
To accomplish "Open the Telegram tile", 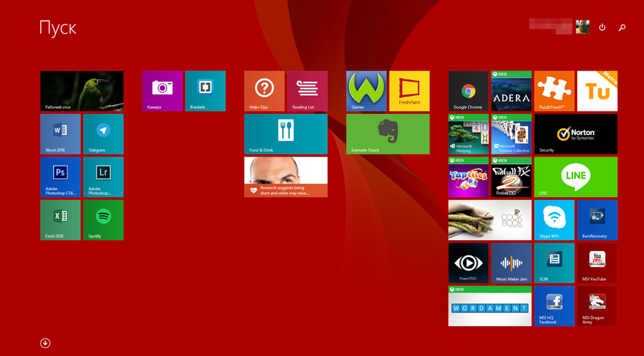I will [x=103, y=134].
